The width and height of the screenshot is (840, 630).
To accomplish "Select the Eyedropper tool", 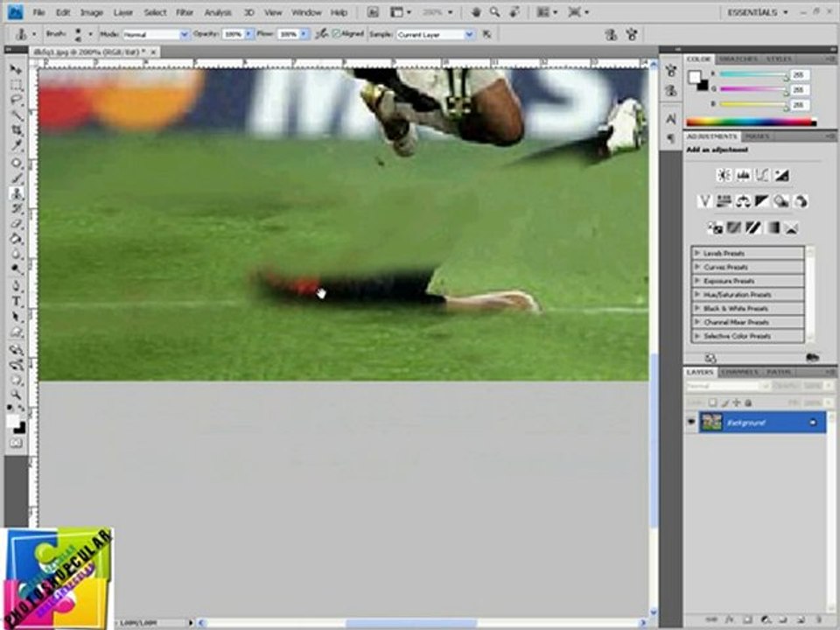I will [x=16, y=146].
